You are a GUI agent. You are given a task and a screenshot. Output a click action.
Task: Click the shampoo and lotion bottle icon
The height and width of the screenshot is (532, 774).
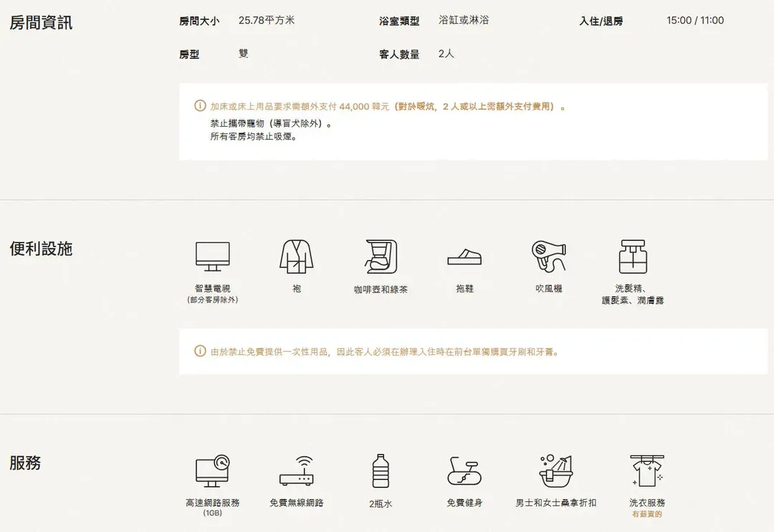click(x=632, y=256)
